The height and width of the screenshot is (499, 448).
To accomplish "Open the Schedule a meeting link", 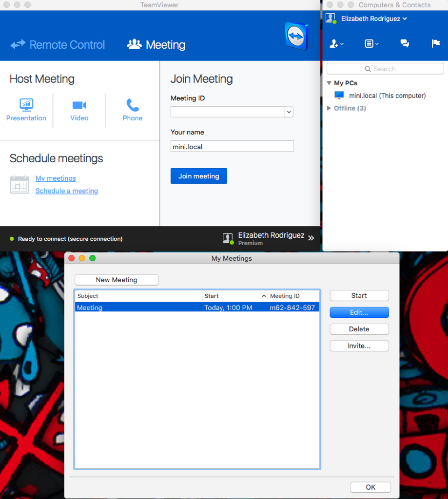I will 66,191.
